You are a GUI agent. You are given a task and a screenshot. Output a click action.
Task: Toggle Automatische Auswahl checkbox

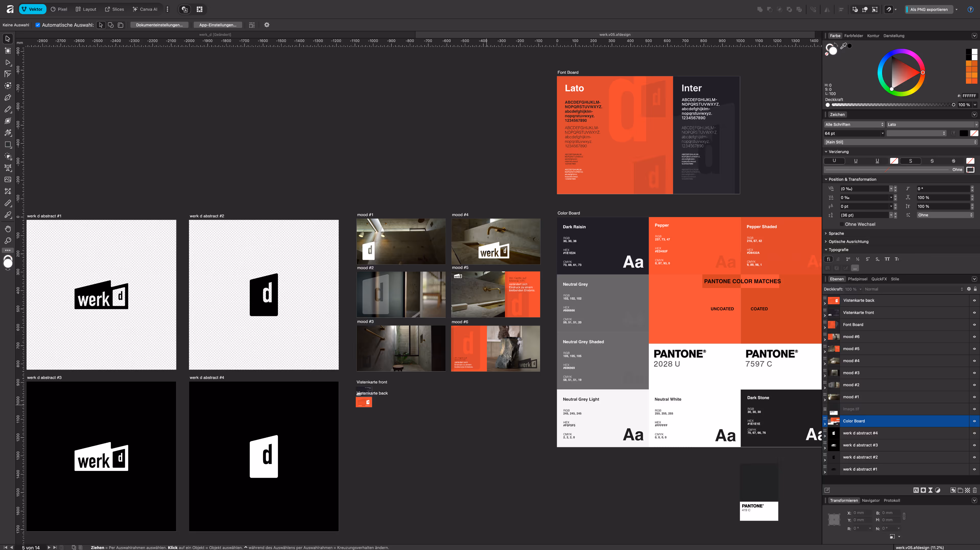(38, 25)
